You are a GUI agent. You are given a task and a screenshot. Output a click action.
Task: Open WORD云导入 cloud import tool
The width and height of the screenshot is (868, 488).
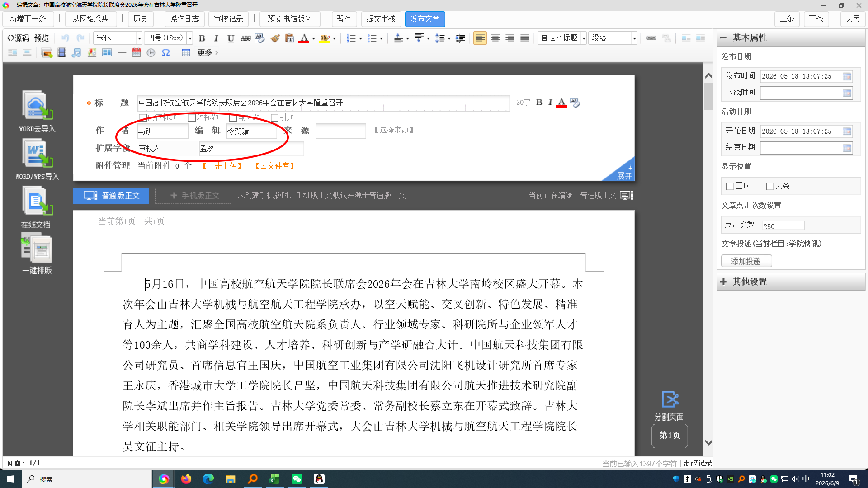click(37, 111)
